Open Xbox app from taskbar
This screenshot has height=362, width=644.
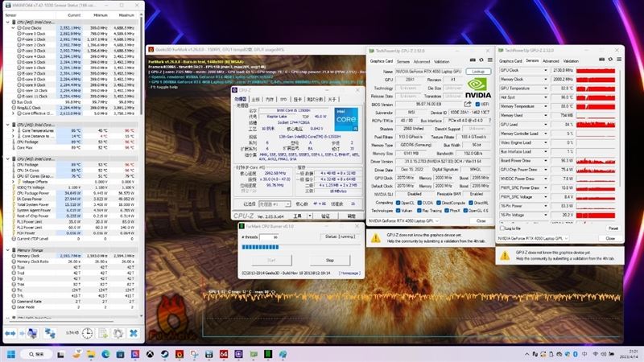[150, 354]
